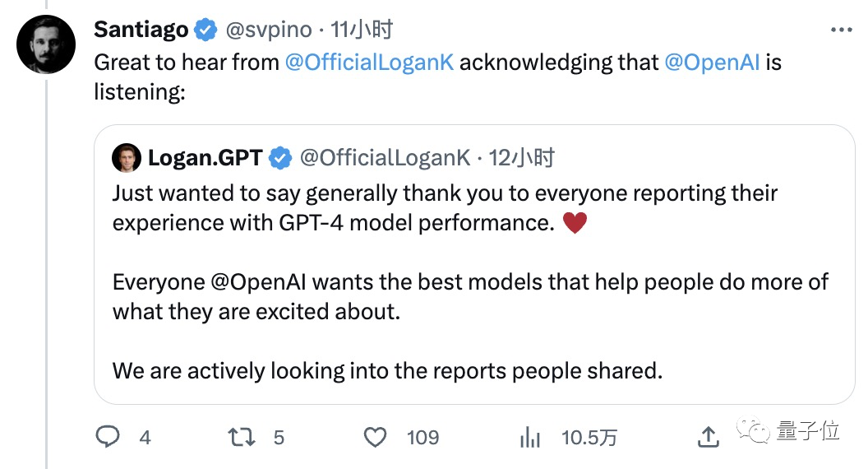Click the 12小时 timestamp in quoted tweet
This screenshot has width=868, height=469.
pyautogui.click(x=522, y=158)
